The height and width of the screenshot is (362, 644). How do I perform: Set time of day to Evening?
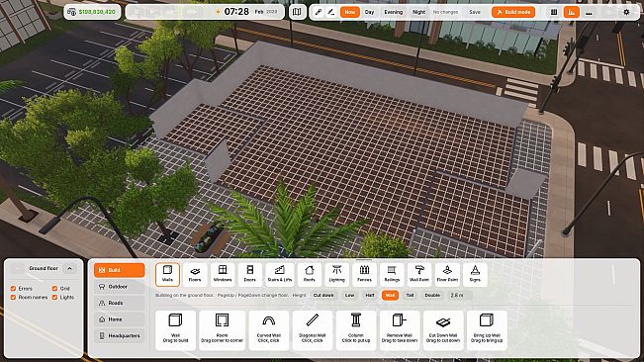394,12
